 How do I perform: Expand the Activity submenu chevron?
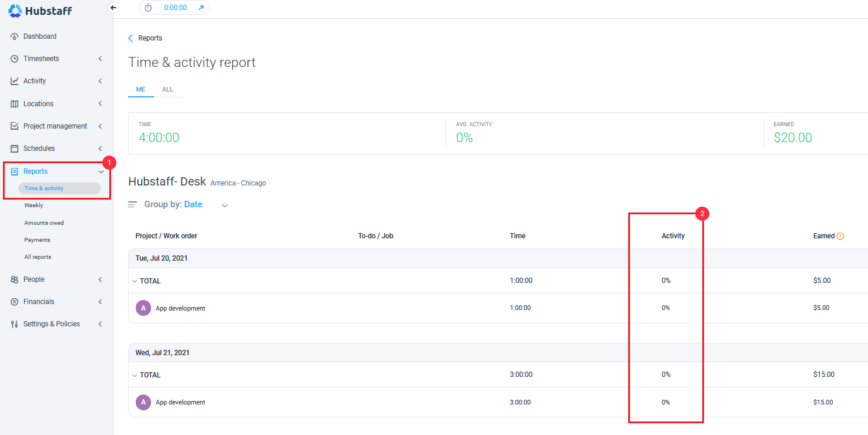pos(100,81)
